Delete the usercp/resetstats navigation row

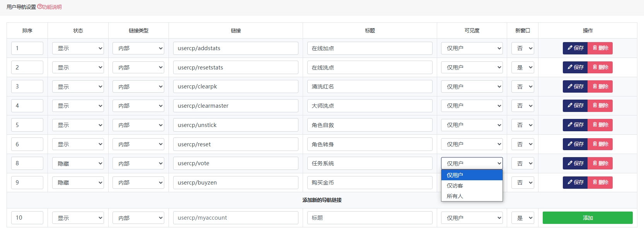point(600,68)
